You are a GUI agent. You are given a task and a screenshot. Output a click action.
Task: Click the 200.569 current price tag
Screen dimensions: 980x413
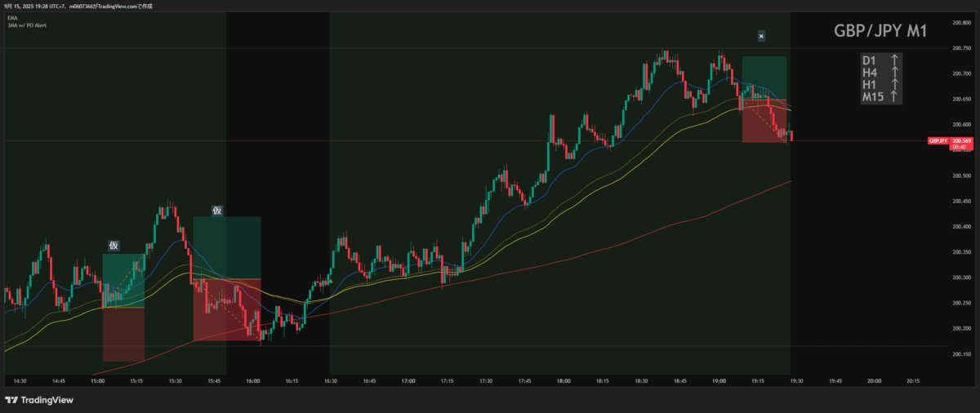pos(962,140)
